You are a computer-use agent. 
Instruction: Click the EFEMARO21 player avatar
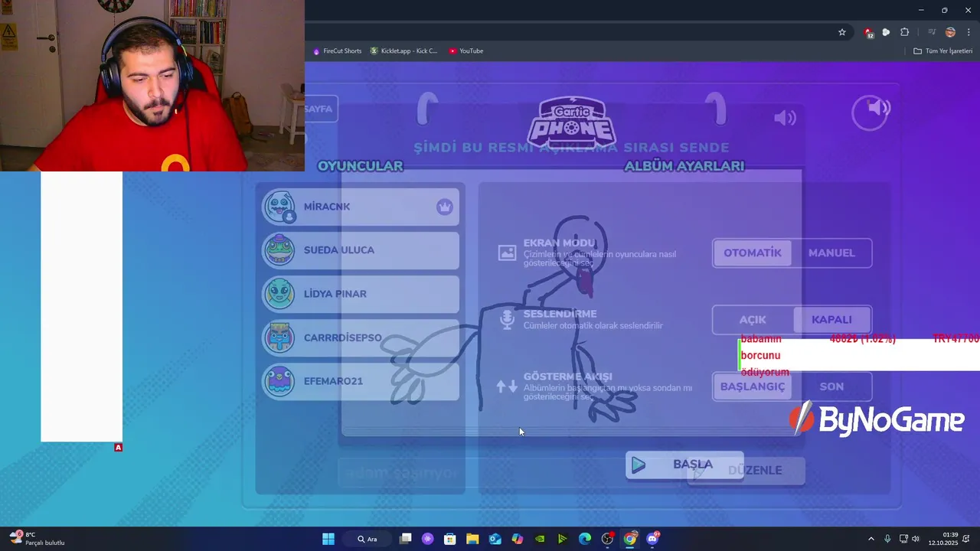click(x=279, y=381)
